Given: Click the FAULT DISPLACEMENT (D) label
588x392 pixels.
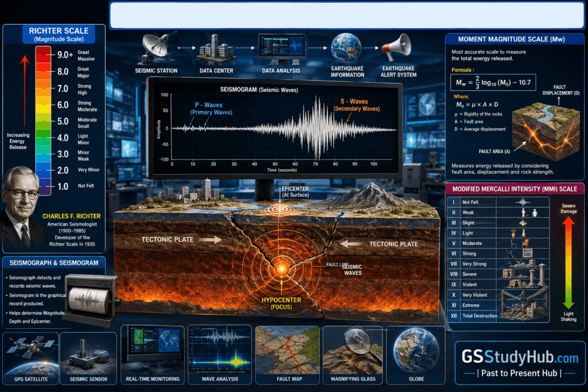Looking at the screenshot, I should 560,90.
